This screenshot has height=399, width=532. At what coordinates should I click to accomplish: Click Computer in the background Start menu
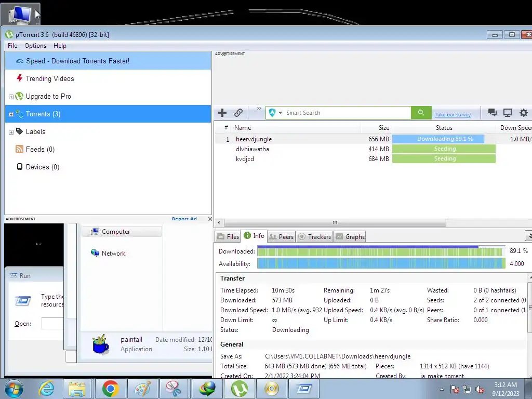(x=121, y=232)
